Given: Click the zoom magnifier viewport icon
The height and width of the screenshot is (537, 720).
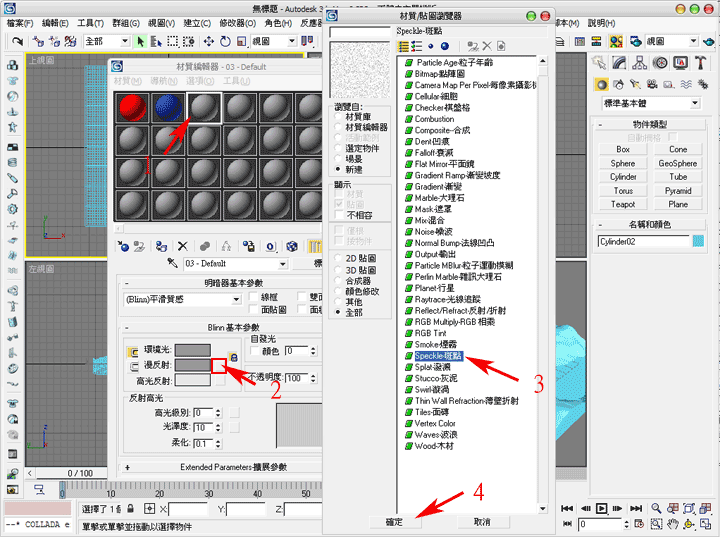Looking at the screenshot, I should (x=656, y=508).
